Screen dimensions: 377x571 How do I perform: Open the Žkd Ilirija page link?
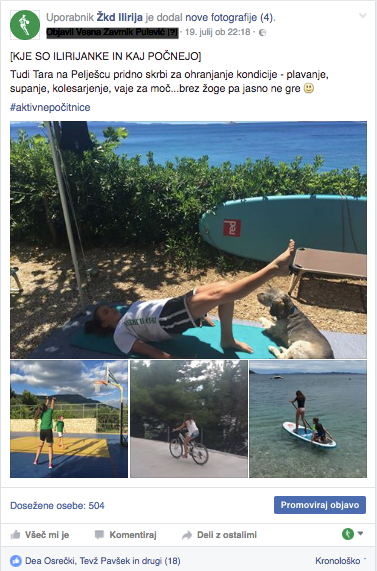click(119, 17)
